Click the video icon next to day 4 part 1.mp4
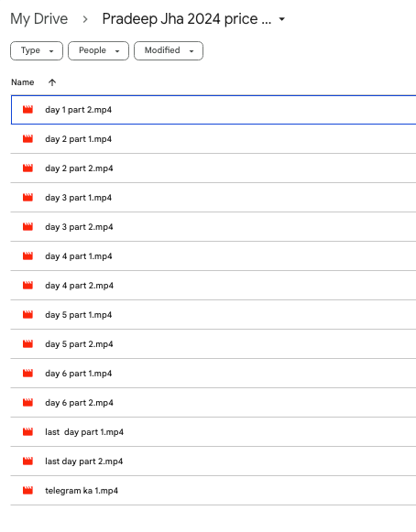The height and width of the screenshot is (532, 416). 27,255
